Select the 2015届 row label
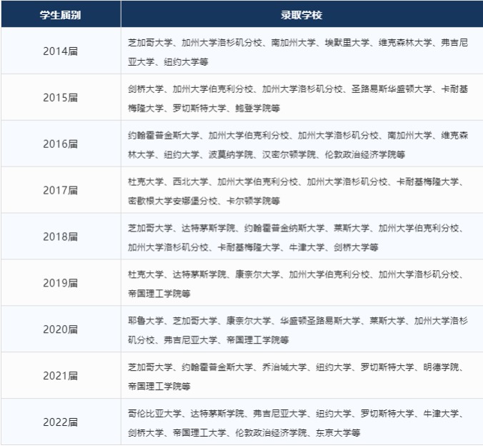Screen dimensions: 483x448 [x=60, y=98]
